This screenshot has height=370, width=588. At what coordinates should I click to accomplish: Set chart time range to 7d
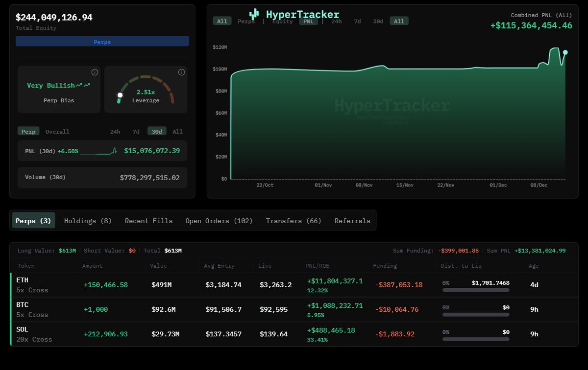357,21
